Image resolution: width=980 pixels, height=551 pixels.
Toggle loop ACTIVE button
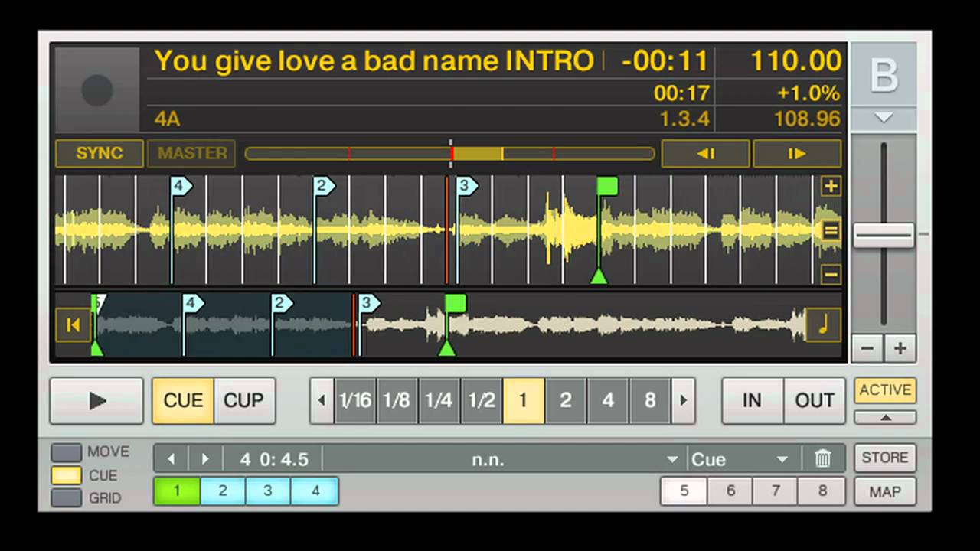885,390
